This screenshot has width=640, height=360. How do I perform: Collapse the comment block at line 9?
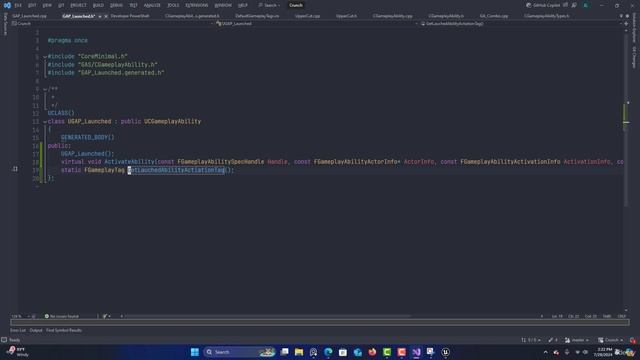click(x=45, y=89)
